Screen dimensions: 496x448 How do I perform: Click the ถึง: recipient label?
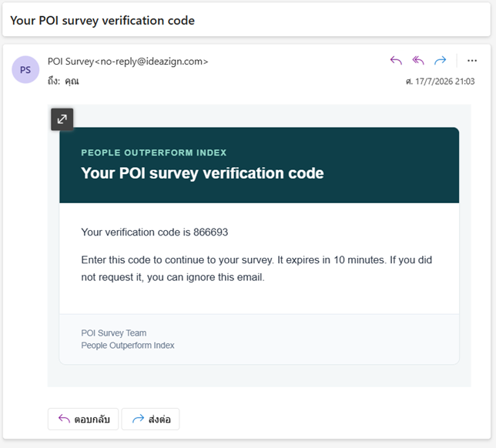pyautogui.click(x=54, y=81)
